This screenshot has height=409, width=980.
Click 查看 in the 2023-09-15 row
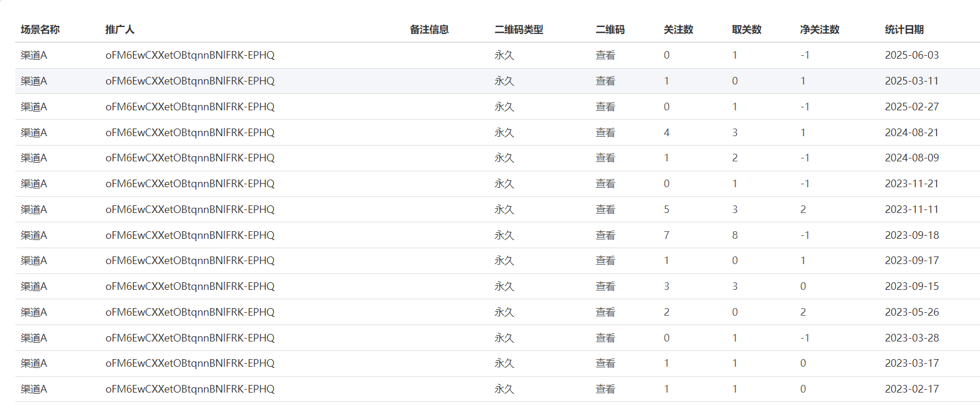tap(605, 286)
